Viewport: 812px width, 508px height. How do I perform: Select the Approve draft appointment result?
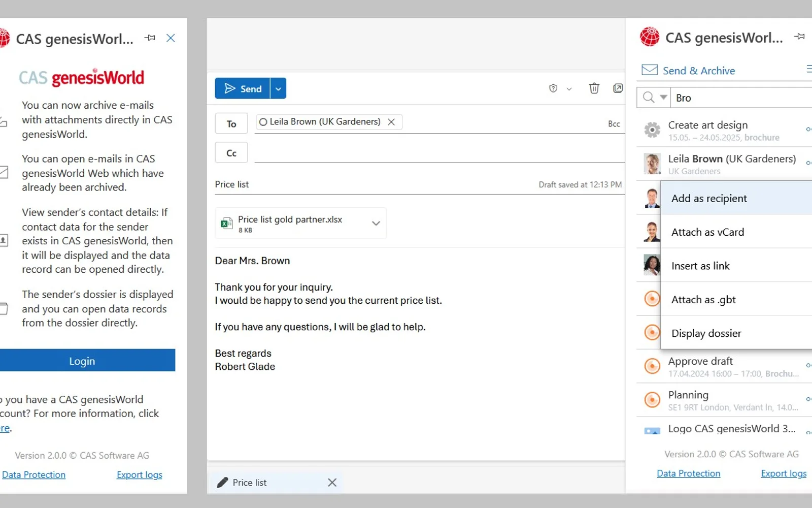point(724,366)
